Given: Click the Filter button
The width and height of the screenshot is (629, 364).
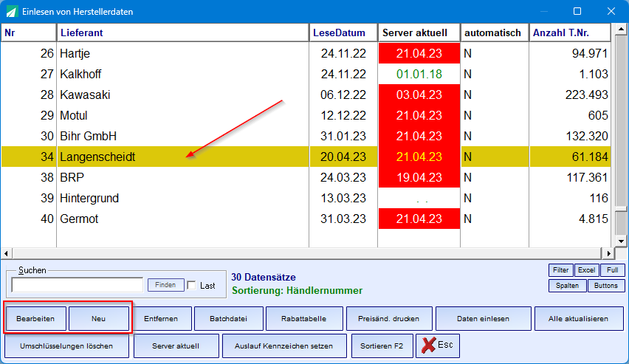Looking at the screenshot, I should point(561,270).
